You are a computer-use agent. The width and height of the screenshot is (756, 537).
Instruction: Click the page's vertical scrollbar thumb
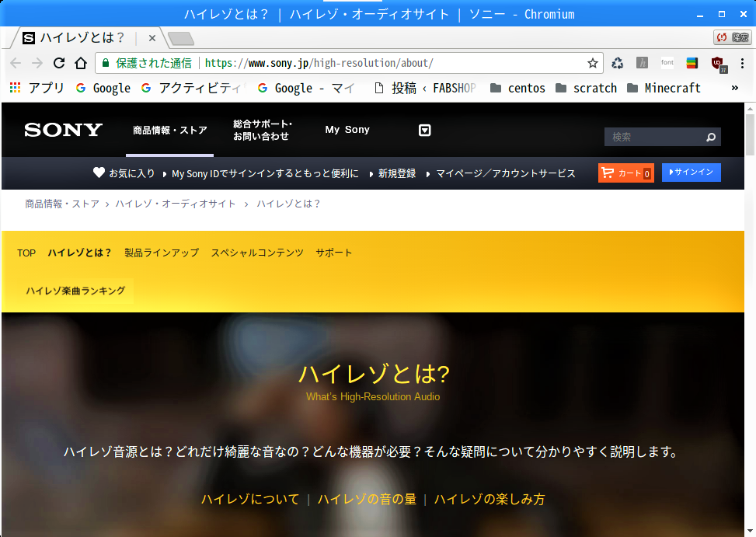click(x=750, y=135)
